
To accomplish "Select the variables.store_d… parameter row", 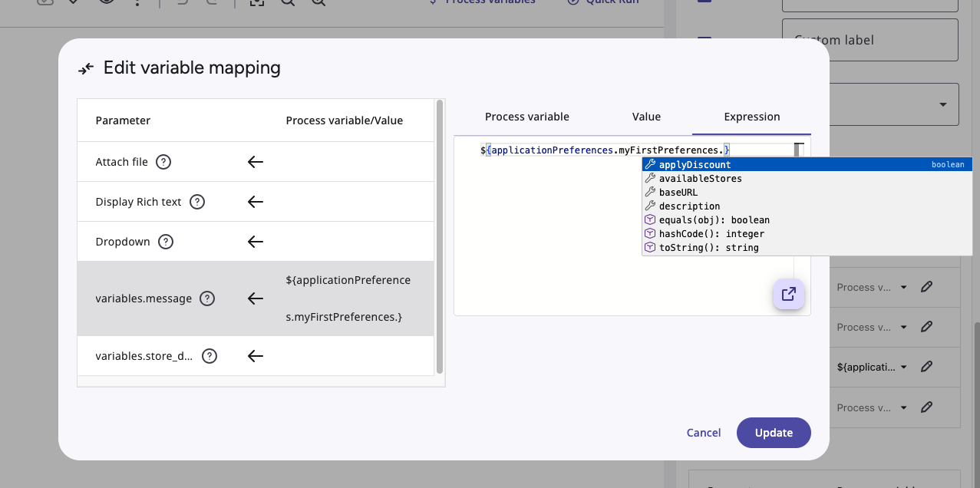I will [x=256, y=356].
